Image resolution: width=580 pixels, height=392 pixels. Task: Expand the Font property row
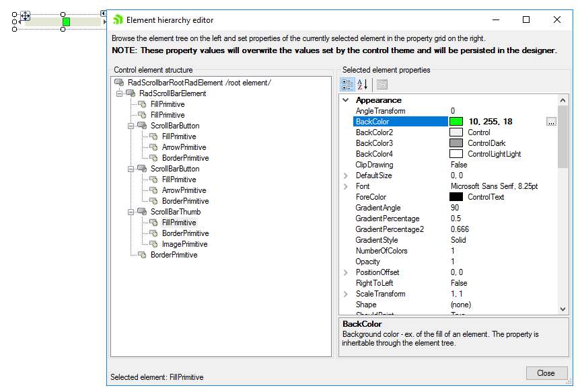[345, 186]
